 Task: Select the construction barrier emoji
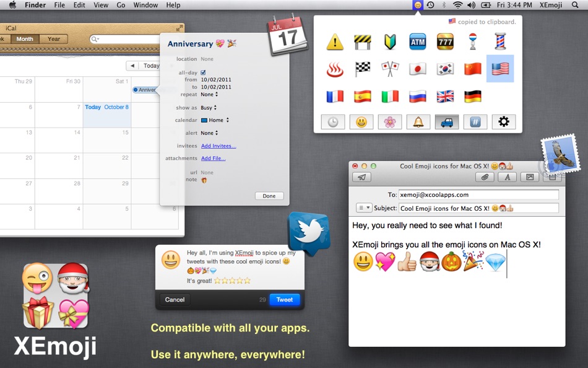coord(362,42)
